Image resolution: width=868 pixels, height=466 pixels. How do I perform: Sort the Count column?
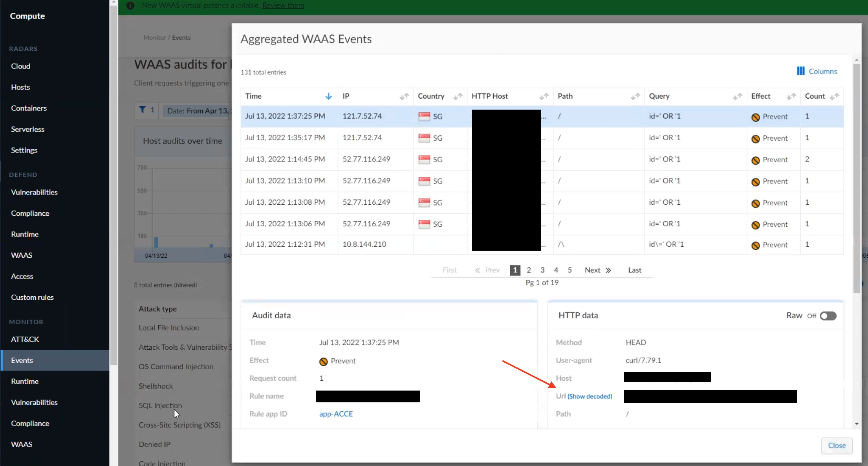[x=834, y=96]
